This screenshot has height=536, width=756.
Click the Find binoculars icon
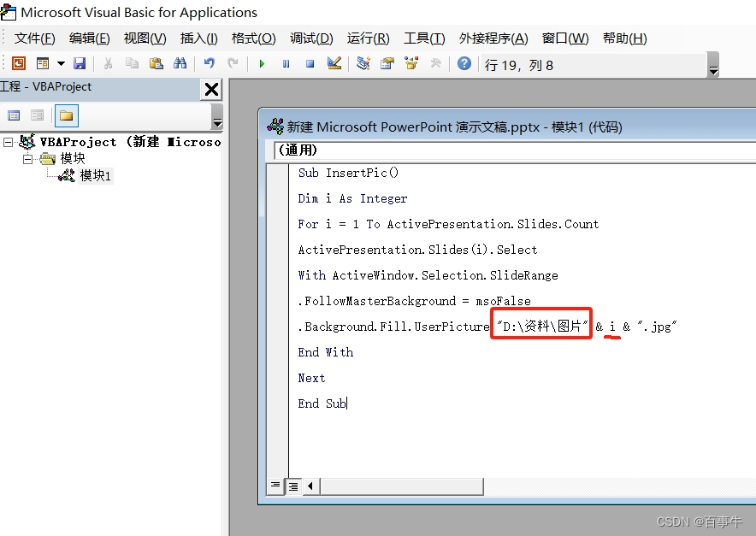tap(180, 63)
